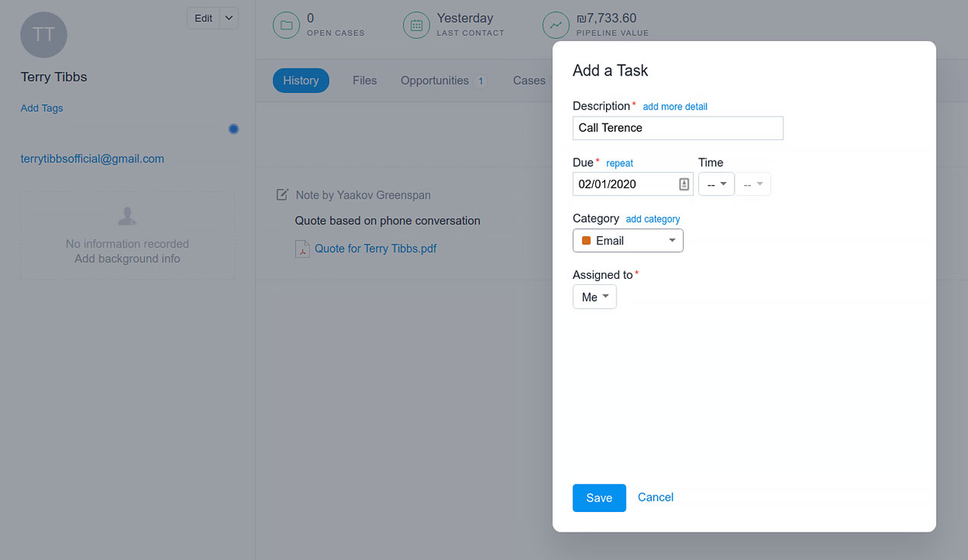Click the blue dot under Add Tags

coord(233,129)
